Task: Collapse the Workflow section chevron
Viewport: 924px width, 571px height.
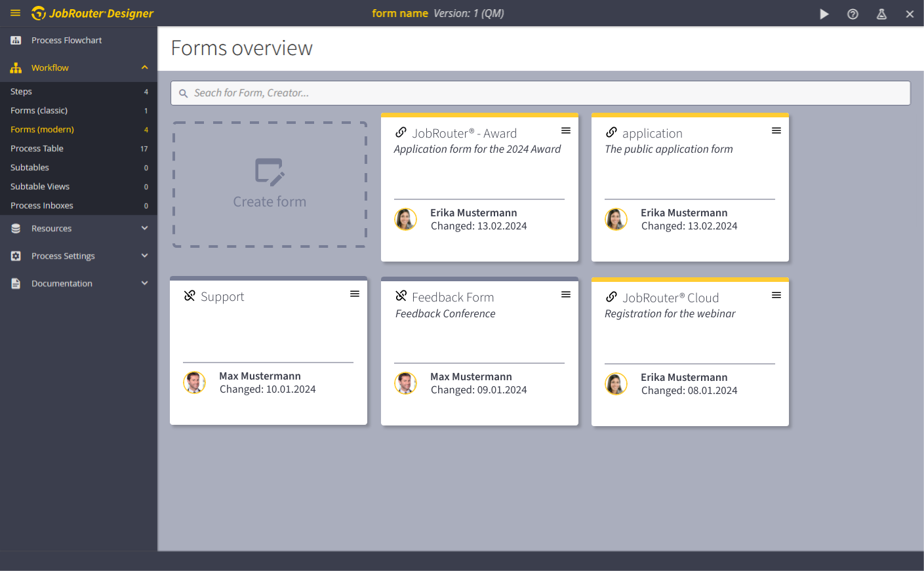Action: point(145,68)
